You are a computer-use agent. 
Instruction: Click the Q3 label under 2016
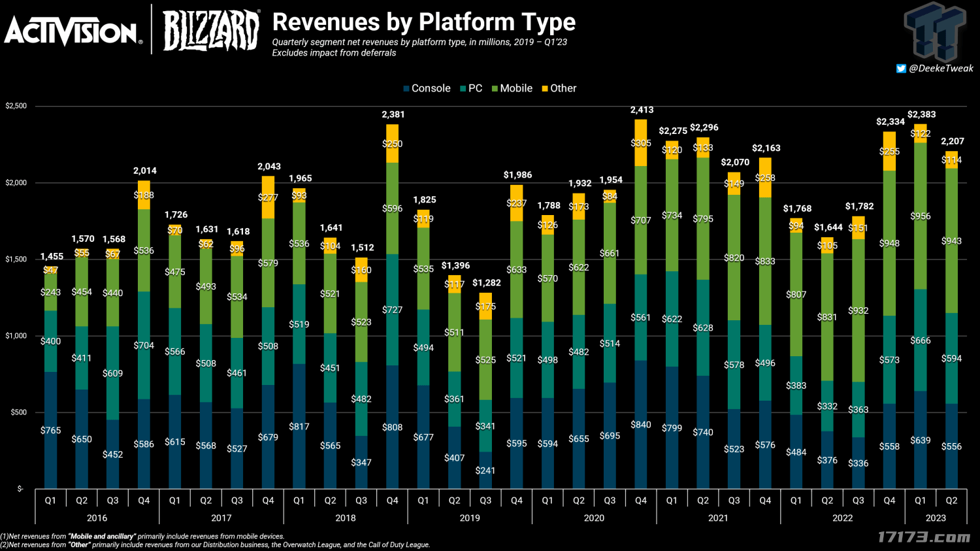click(x=112, y=500)
